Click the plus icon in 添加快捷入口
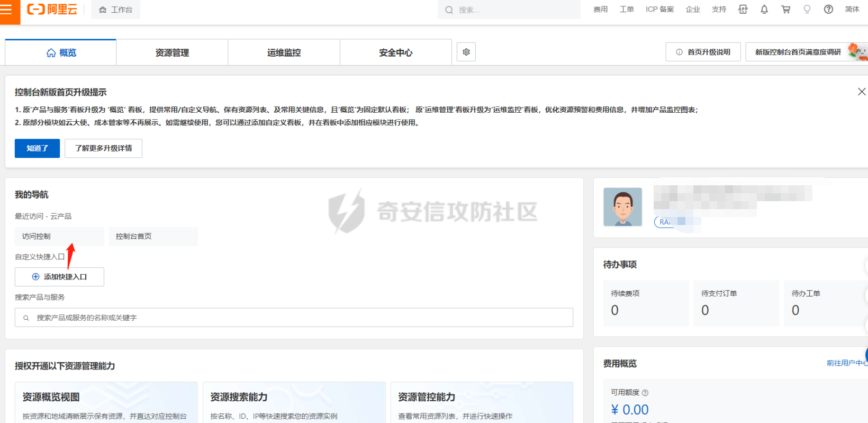Image resolution: width=868 pixels, height=423 pixels. click(36, 277)
